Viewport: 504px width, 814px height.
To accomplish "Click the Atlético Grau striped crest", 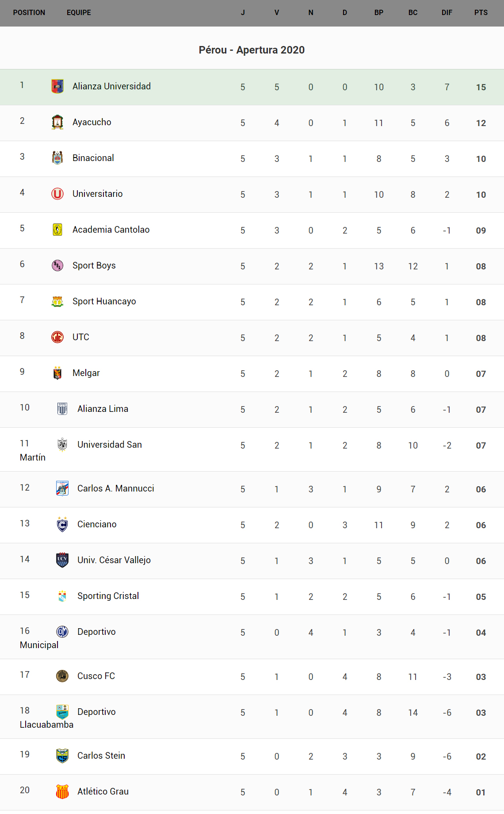I will [62, 791].
